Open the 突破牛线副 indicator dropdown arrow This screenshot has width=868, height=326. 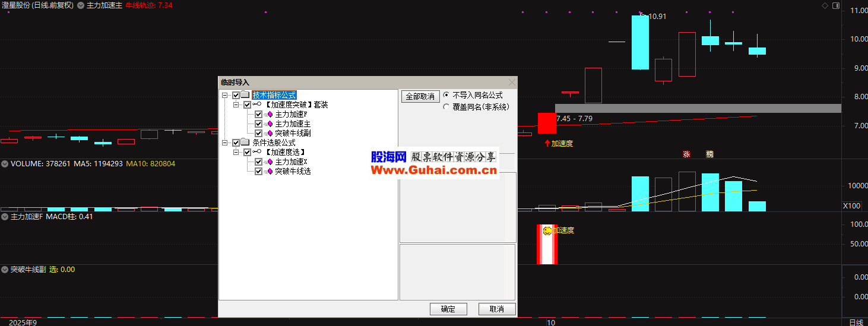(5, 270)
